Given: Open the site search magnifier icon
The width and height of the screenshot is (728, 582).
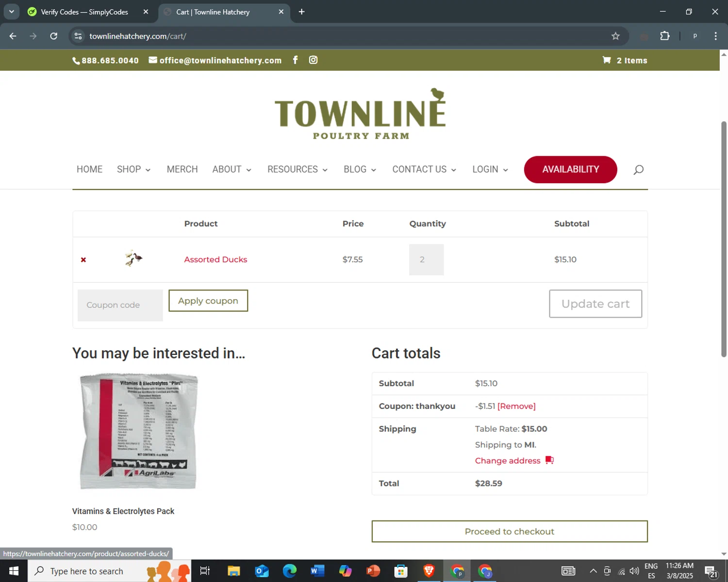Looking at the screenshot, I should [639, 169].
